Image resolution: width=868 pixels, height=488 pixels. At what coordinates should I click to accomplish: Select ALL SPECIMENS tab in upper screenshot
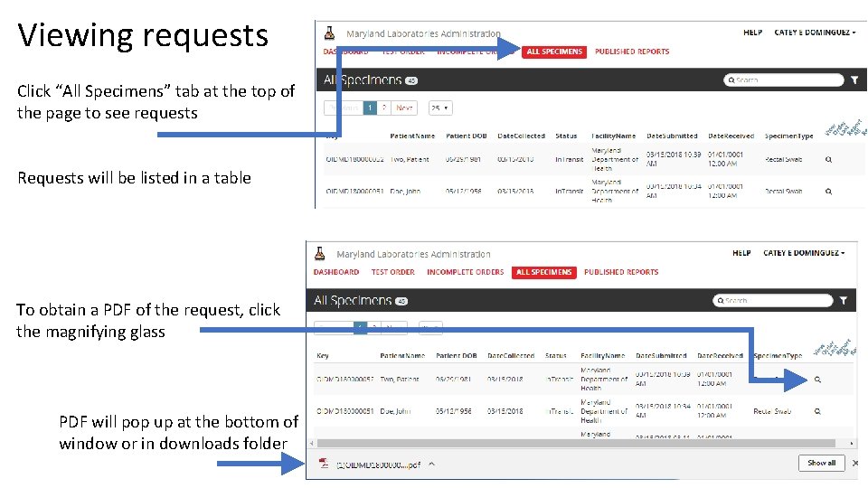[x=554, y=52]
